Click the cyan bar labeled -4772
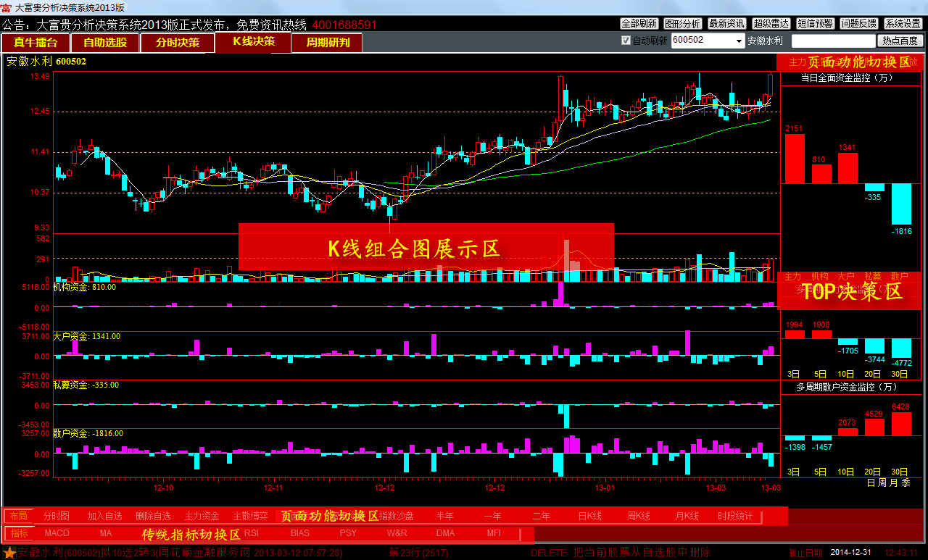 (901, 348)
